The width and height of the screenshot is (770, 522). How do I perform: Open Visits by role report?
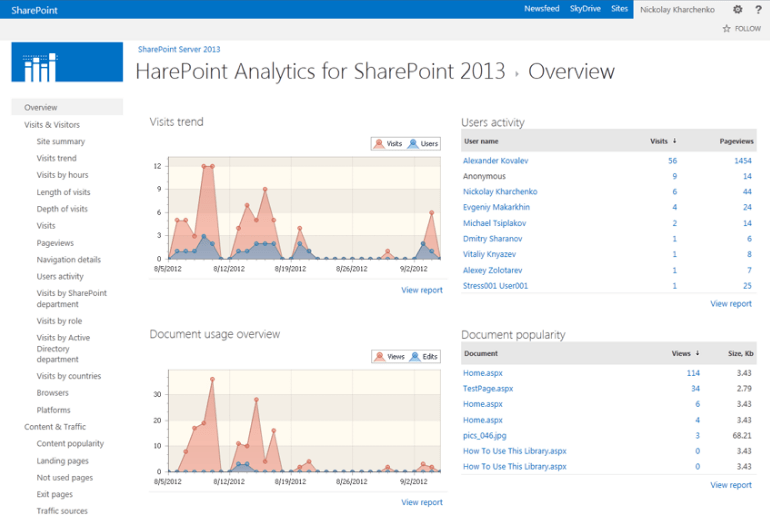(59, 321)
